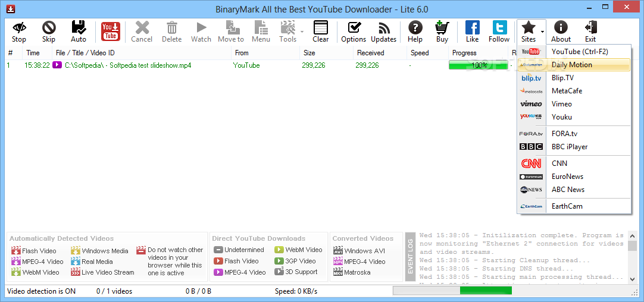Click the 299,226 Size value
The image size is (644, 302).
coord(314,65)
